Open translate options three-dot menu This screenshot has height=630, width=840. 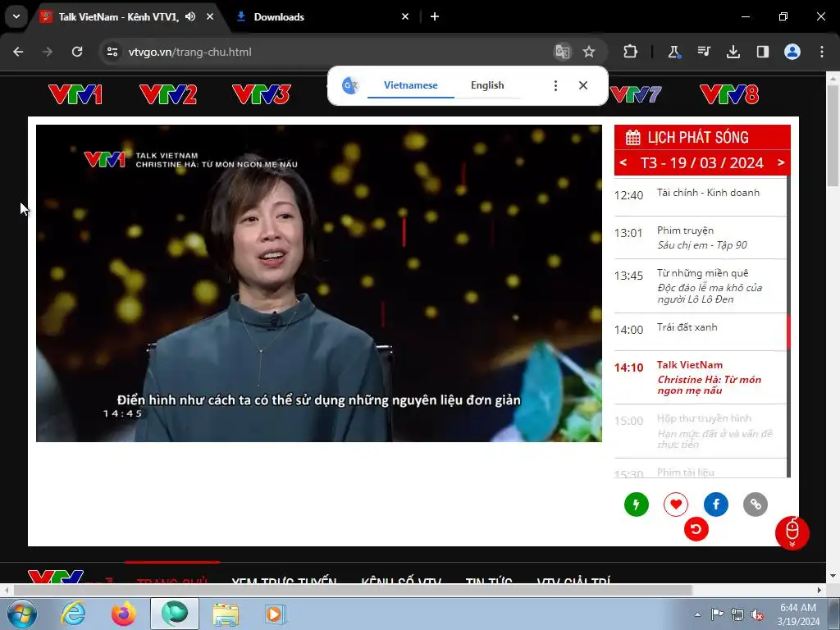pos(555,85)
